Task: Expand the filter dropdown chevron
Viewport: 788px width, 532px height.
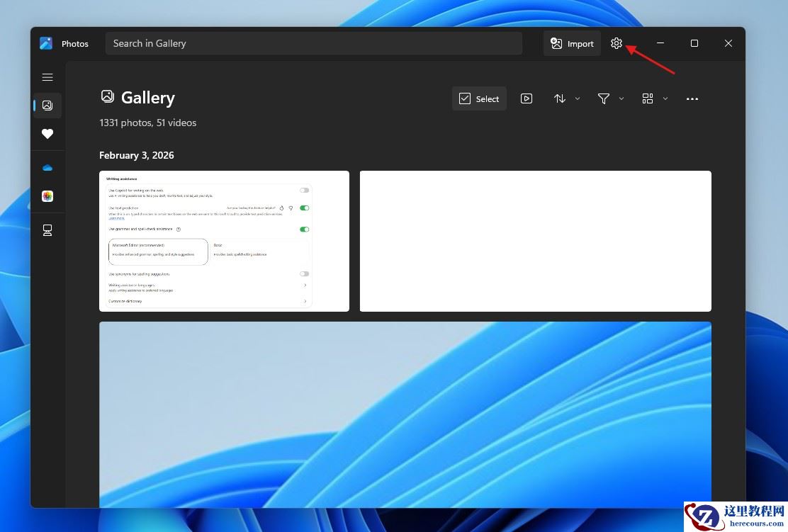Action: pyautogui.click(x=621, y=98)
